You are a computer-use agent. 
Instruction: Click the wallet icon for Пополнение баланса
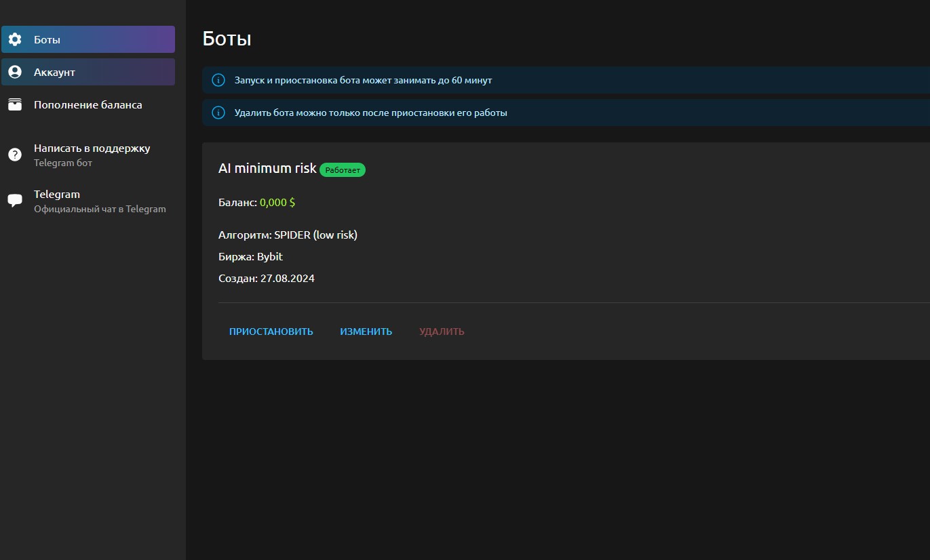15,105
